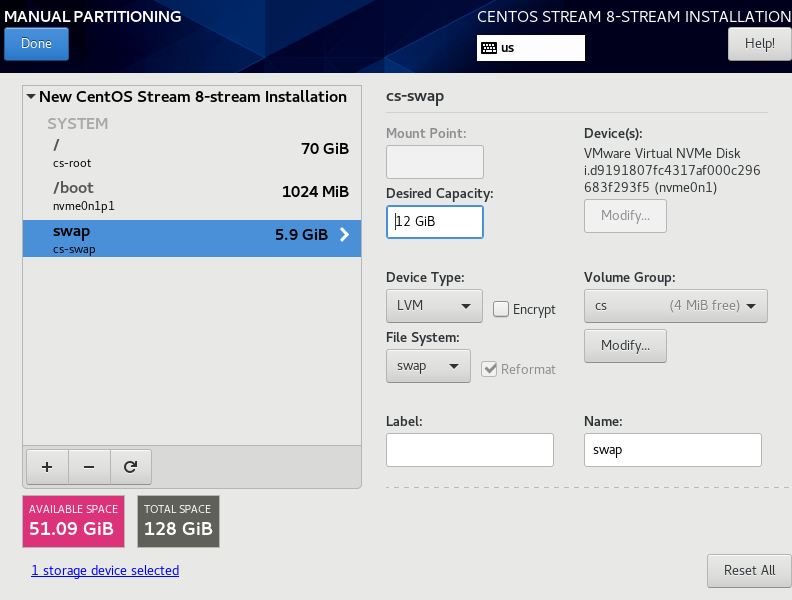Open the 1 storage device selected link
The height and width of the screenshot is (600, 792).
[x=105, y=570]
